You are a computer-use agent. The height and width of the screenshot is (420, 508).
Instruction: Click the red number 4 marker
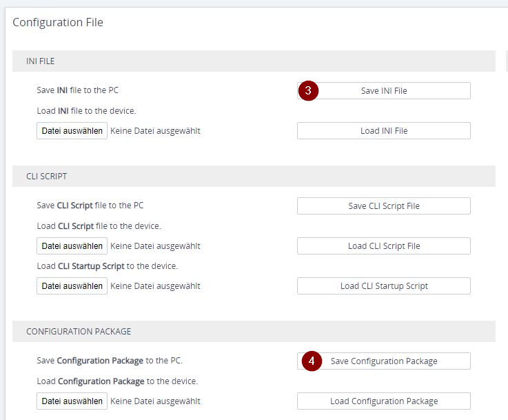coord(312,361)
